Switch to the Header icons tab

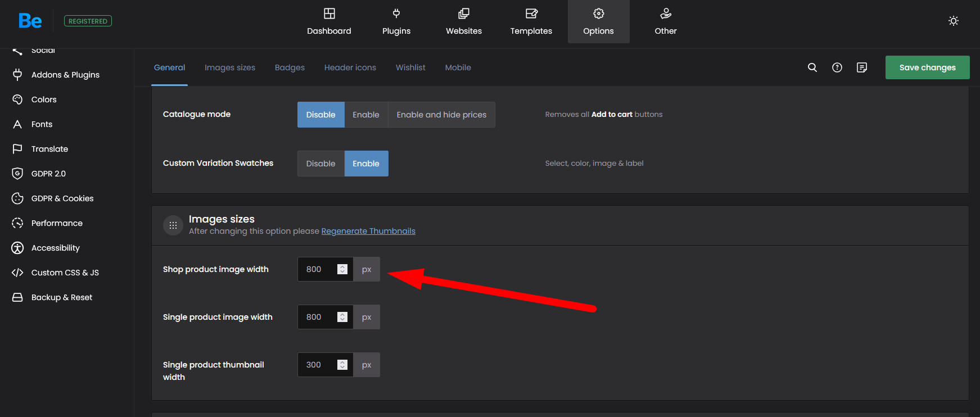pyautogui.click(x=350, y=67)
